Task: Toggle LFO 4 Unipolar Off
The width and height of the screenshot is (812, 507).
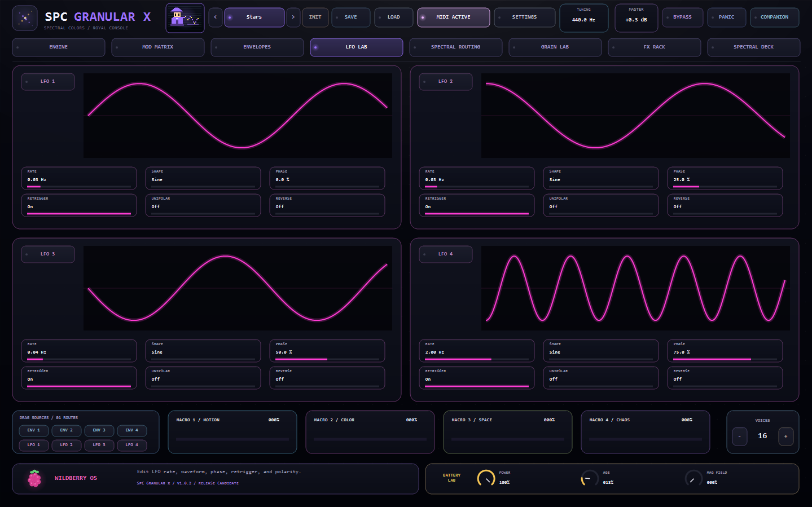Action: click(x=601, y=378)
